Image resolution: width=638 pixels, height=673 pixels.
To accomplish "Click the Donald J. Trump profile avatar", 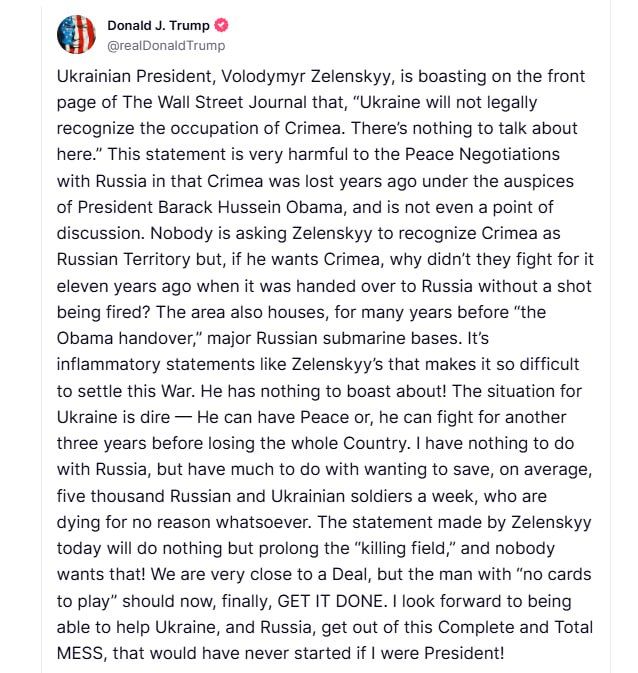I will click(x=73, y=35).
